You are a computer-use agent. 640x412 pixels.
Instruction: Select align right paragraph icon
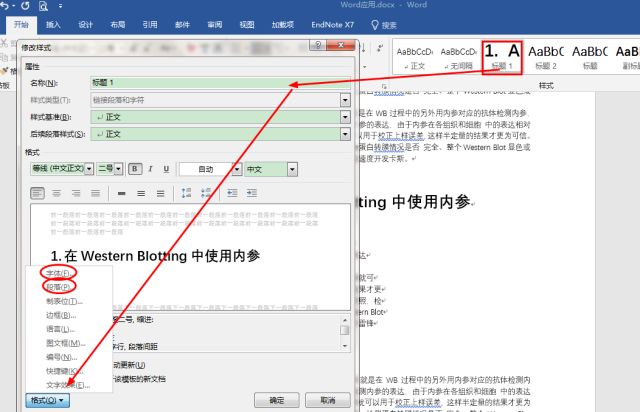[x=76, y=193]
